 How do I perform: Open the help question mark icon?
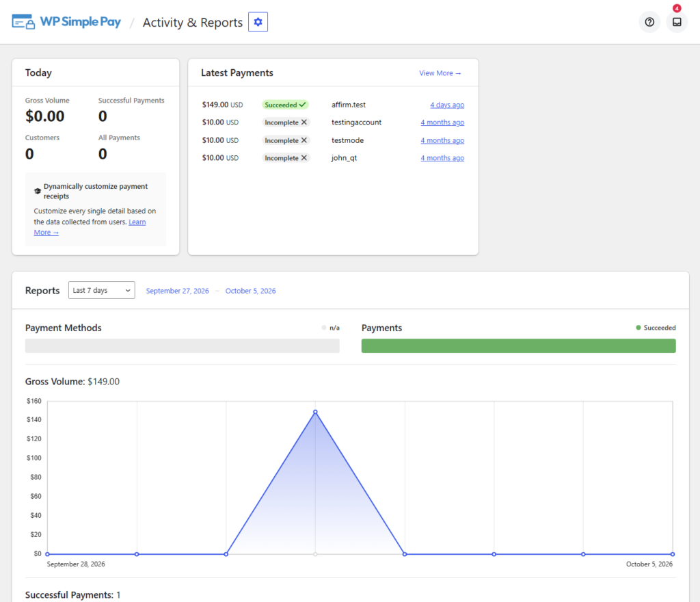(x=649, y=22)
